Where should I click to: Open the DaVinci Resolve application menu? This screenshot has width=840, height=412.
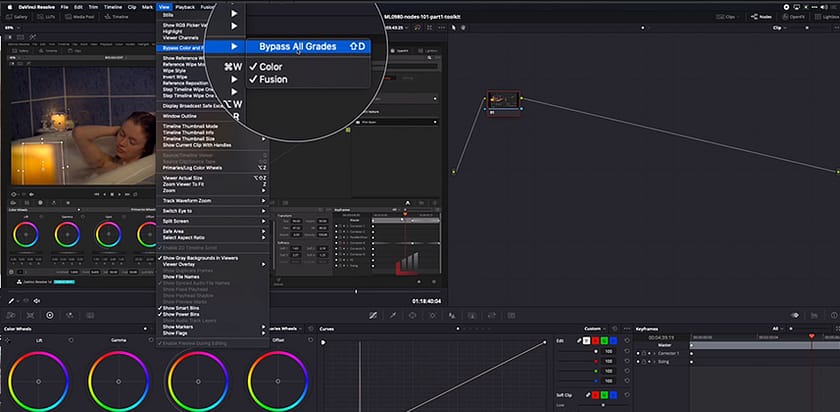point(36,8)
